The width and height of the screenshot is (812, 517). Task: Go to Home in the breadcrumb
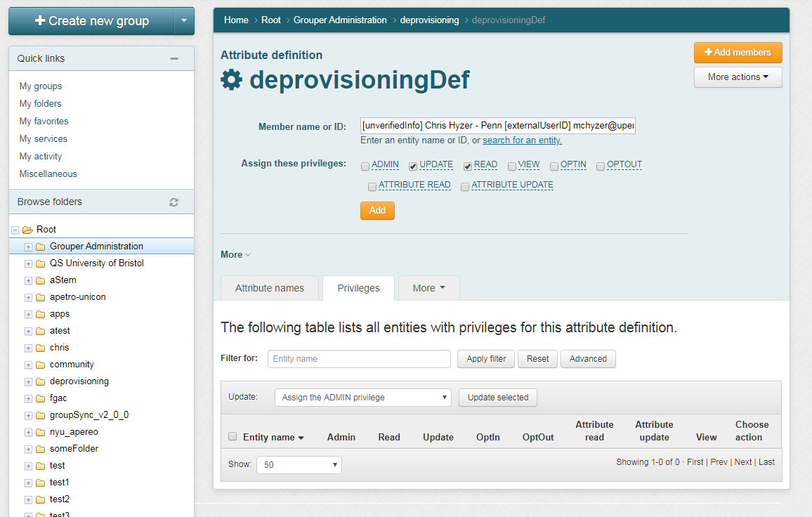(x=236, y=20)
